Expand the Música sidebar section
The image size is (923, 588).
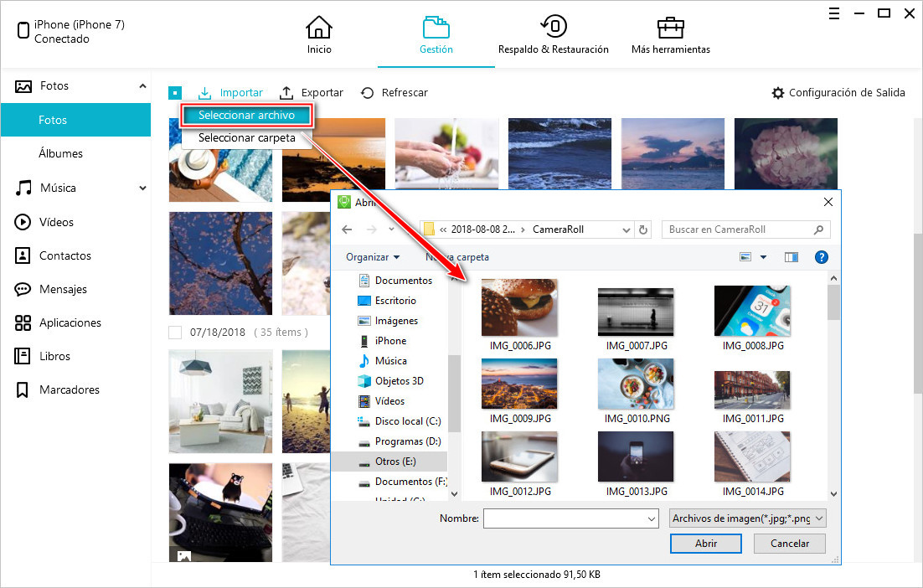coord(142,188)
